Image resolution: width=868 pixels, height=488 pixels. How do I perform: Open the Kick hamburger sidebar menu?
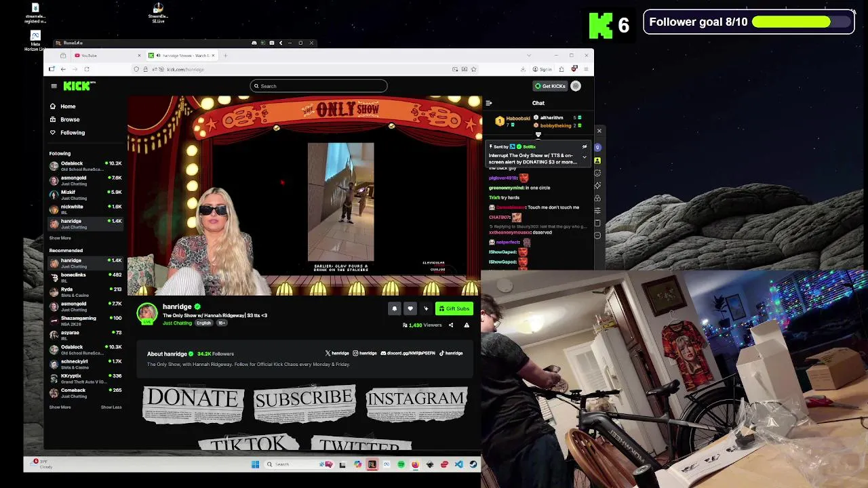click(54, 86)
